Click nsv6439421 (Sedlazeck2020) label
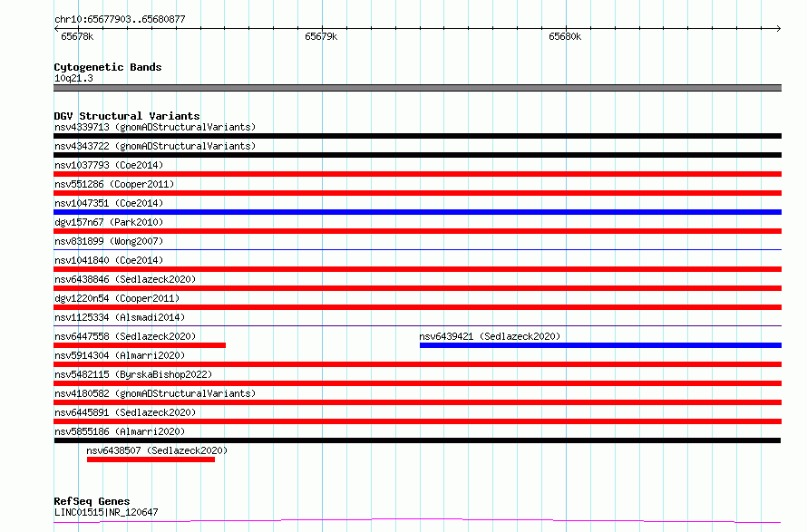The image size is (807, 532). click(490, 336)
